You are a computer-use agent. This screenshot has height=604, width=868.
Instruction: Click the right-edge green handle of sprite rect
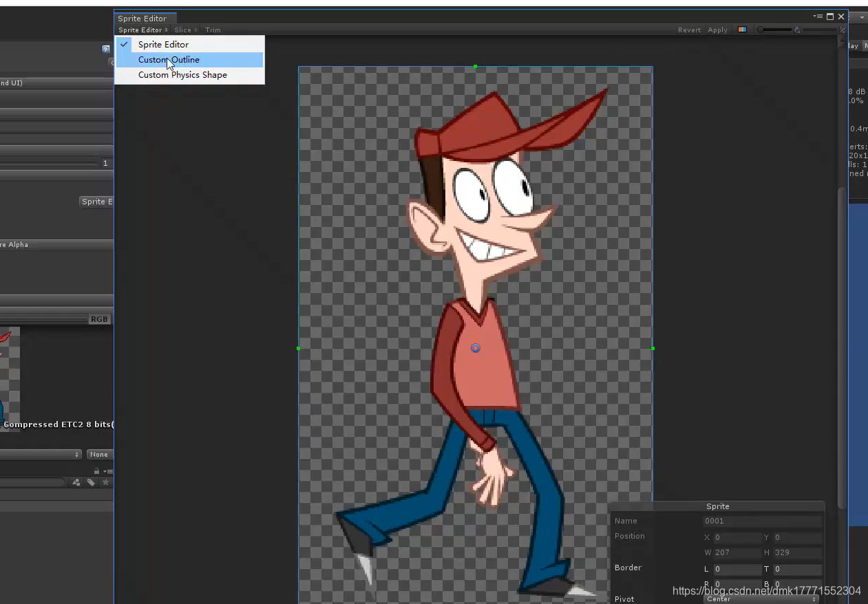click(x=653, y=349)
